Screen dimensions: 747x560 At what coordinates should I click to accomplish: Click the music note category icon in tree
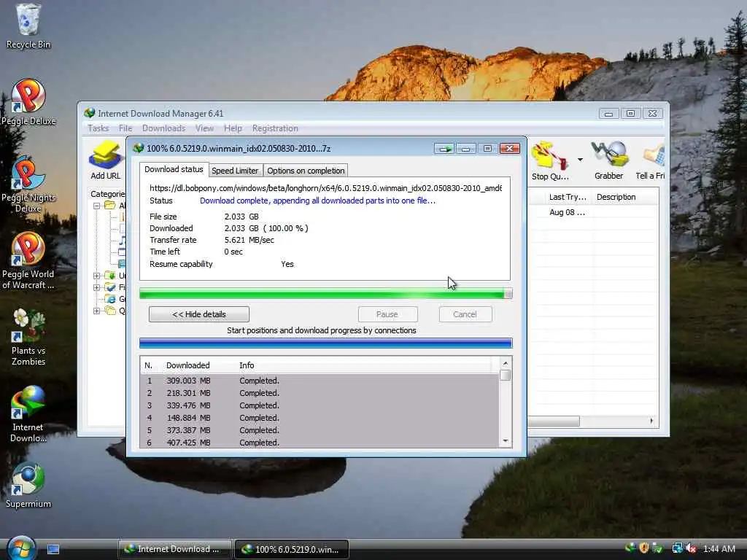pyautogui.click(x=123, y=240)
